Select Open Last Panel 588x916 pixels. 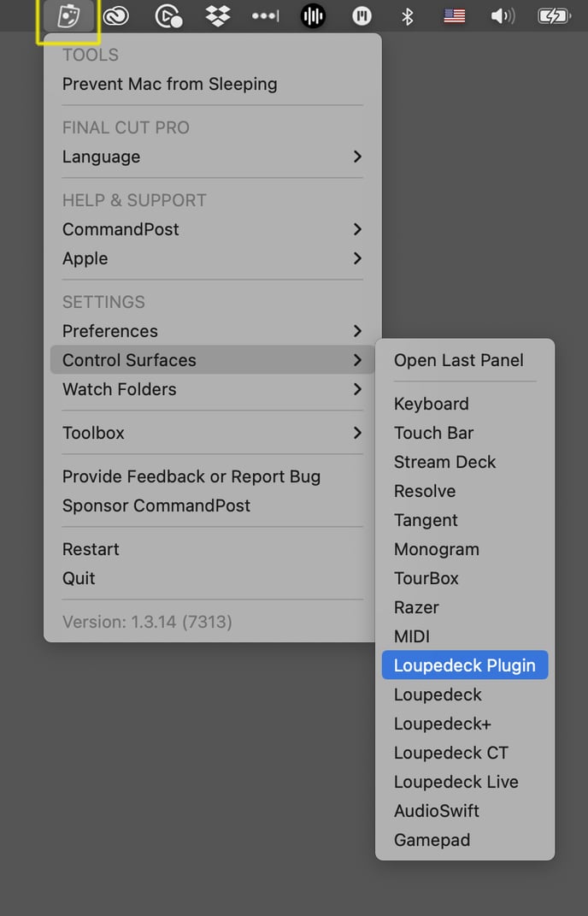[x=458, y=361]
